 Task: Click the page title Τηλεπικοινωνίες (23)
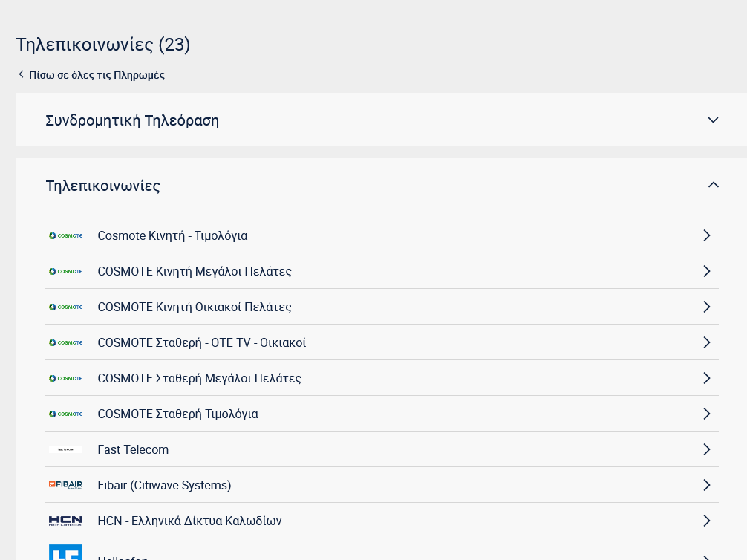(103, 45)
